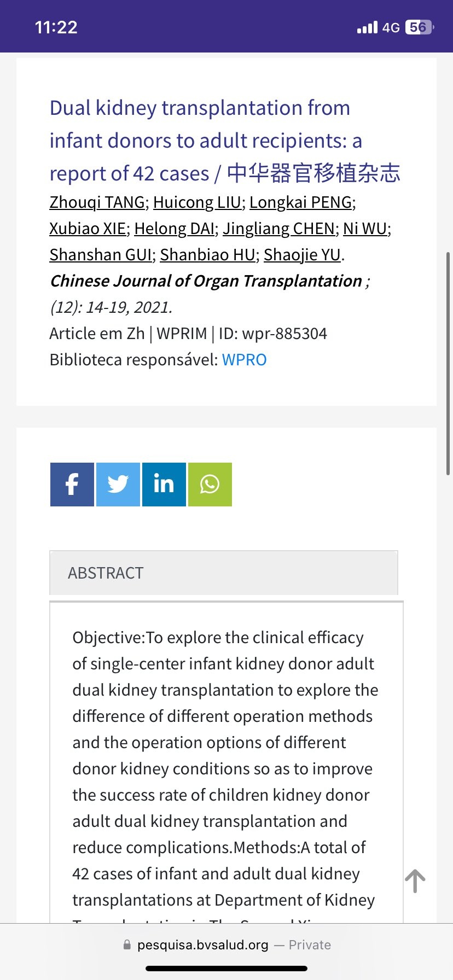Open author Longkai PENG link
This screenshot has width=453, height=980.
tap(301, 202)
